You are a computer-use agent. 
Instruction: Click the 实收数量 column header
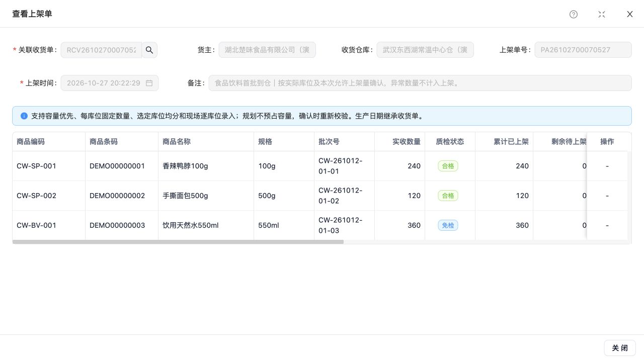click(400, 142)
